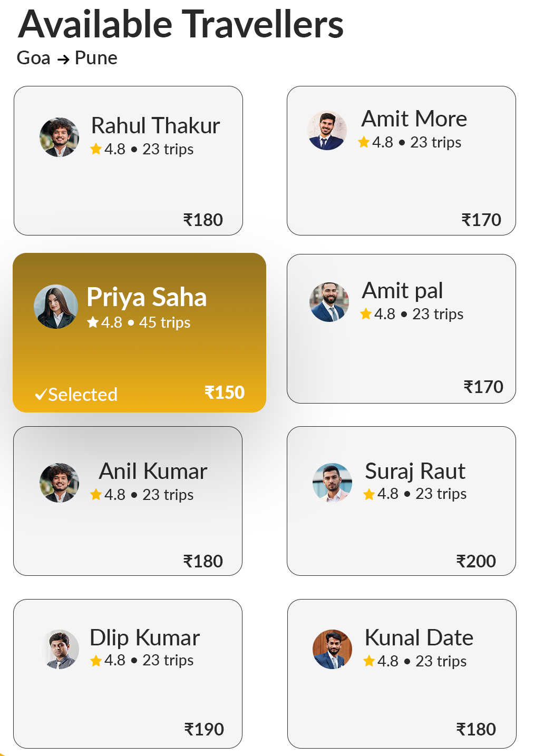Select the Amit More name text
The height and width of the screenshot is (756, 534).
(x=414, y=119)
